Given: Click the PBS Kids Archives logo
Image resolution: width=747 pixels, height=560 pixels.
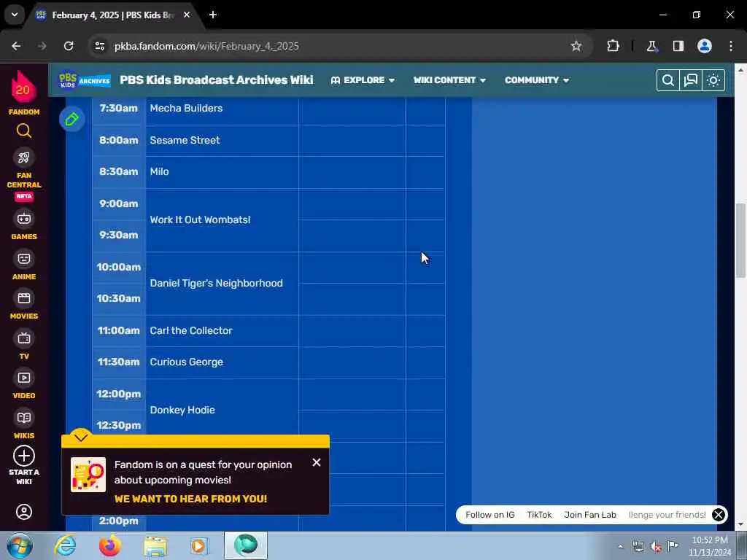Looking at the screenshot, I should click(x=85, y=80).
